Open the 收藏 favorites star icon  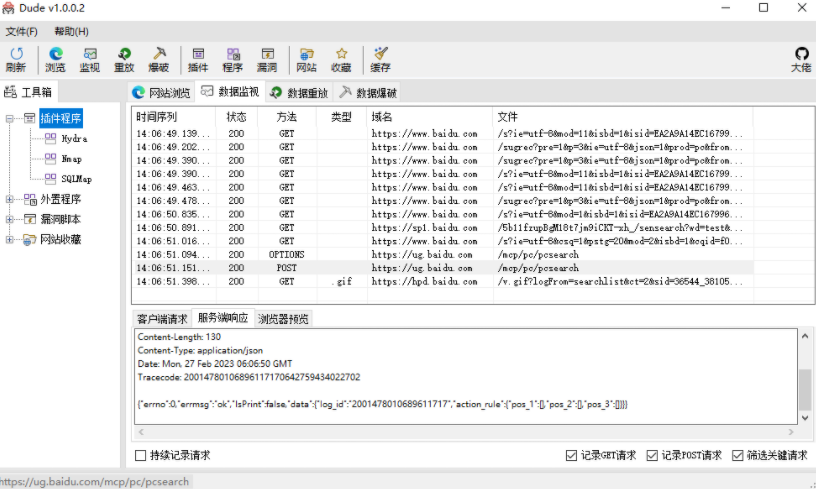(x=341, y=54)
